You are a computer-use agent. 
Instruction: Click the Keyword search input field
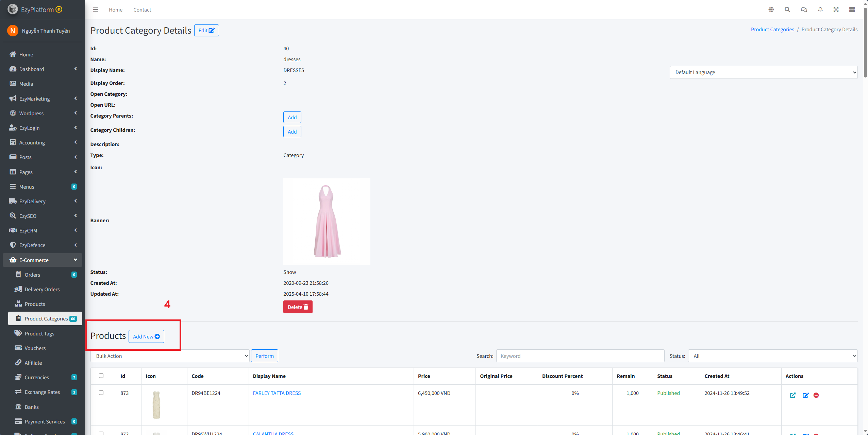580,356
